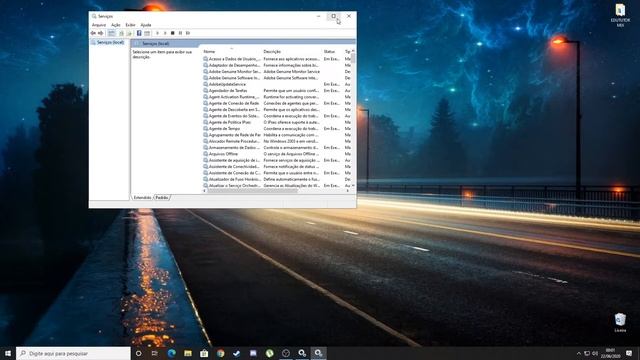Open File Explorer from the taskbar
This screenshot has height=360, width=640.
pos(188,353)
